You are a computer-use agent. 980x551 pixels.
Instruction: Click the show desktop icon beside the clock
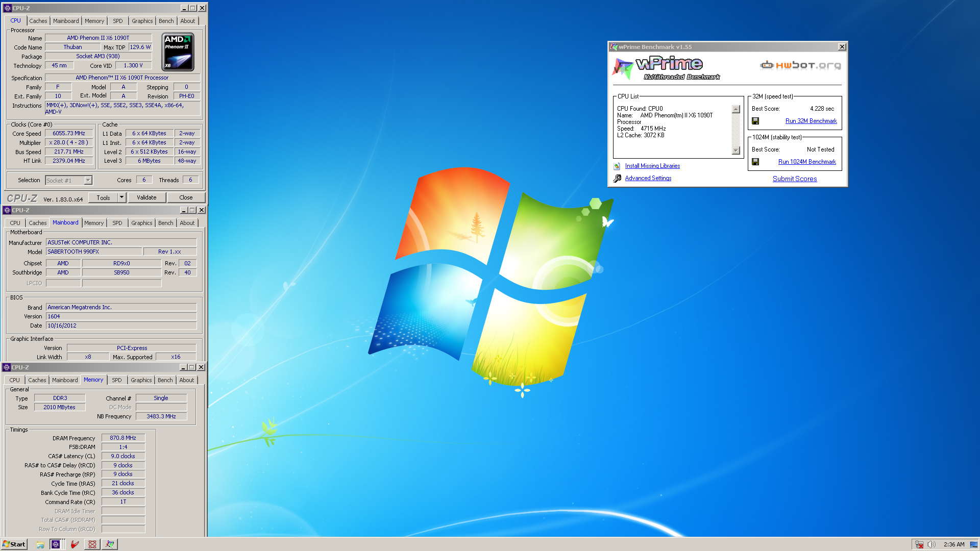pyautogui.click(x=974, y=544)
